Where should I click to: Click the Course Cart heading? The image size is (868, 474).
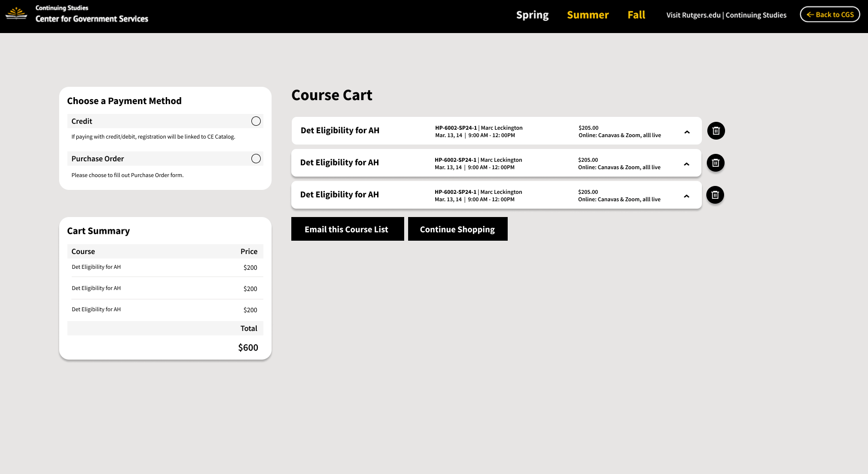pos(332,95)
